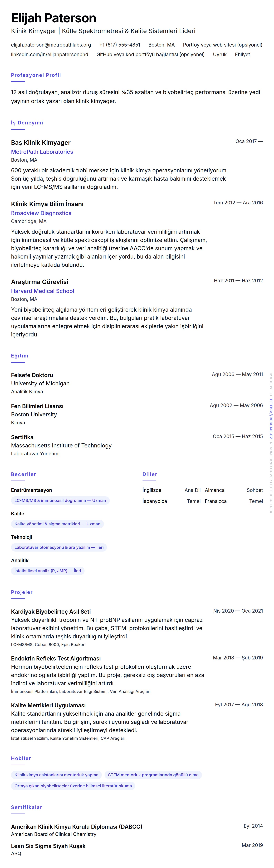The height and width of the screenshot is (868, 274).
Task: Click the GitHub veya kod portföyü bağlantısı text
Action: coord(150,55)
